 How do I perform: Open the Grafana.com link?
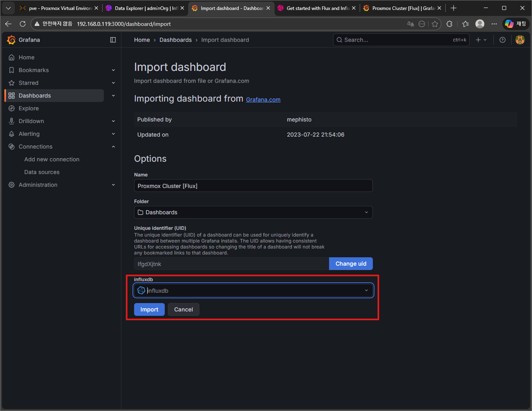[263, 100]
